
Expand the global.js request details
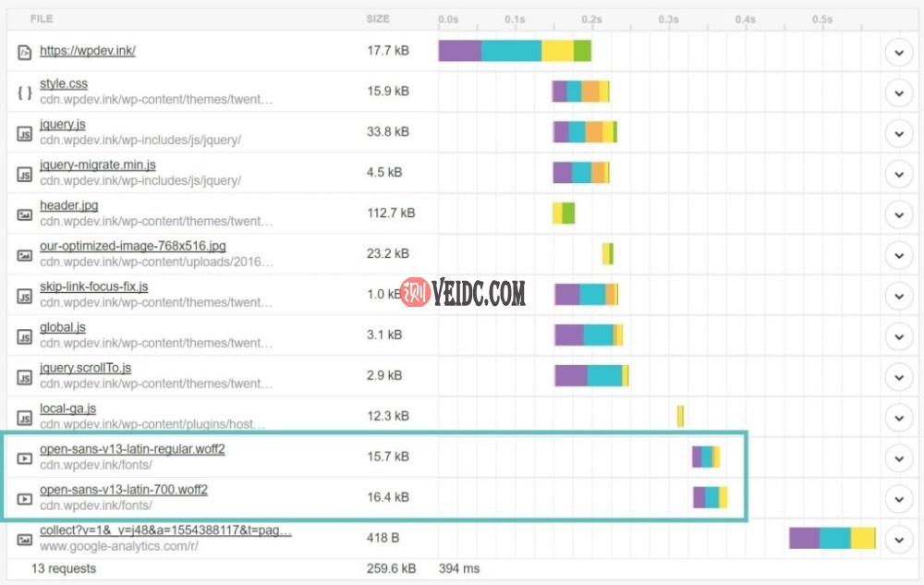pyautogui.click(x=899, y=337)
